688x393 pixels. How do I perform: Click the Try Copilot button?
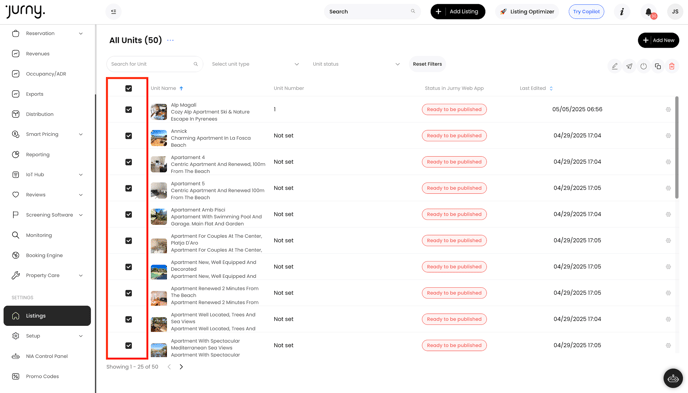pyautogui.click(x=586, y=12)
